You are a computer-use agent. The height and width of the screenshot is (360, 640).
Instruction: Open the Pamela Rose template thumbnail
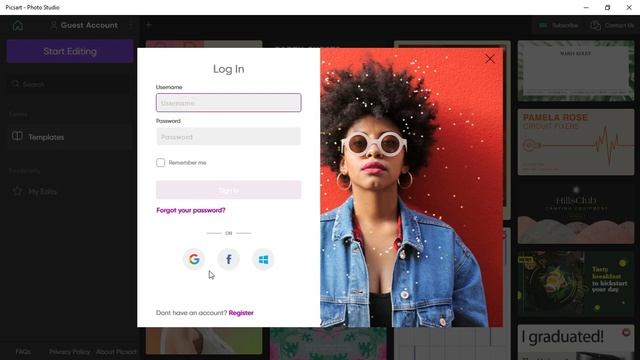[576, 142]
